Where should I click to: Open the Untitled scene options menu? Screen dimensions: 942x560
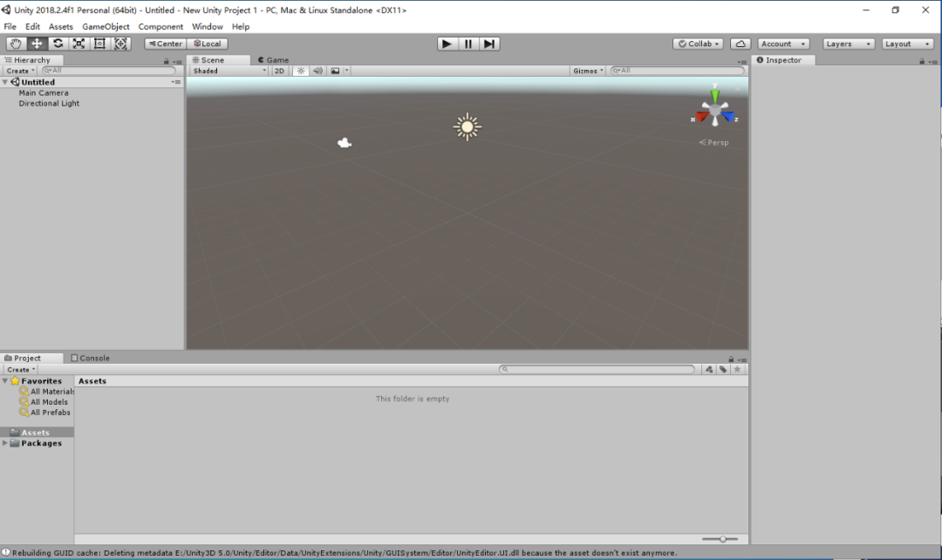click(175, 82)
